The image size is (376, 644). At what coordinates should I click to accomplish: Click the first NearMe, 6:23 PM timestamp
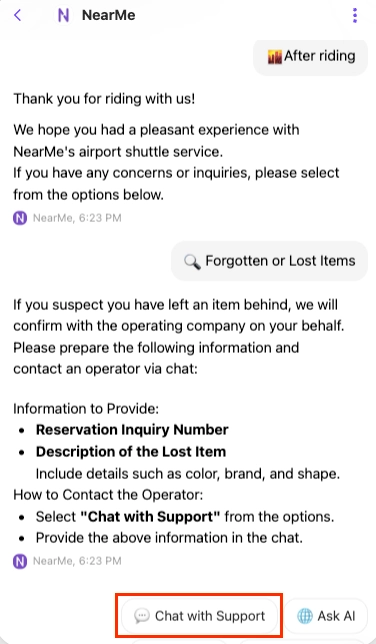[x=77, y=218]
